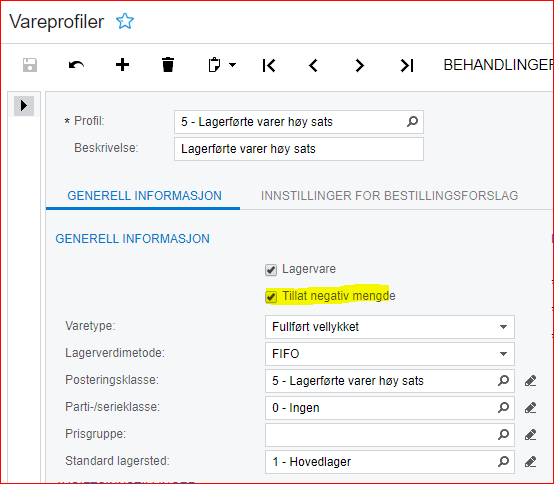Expand the left side panel arrow

(x=24, y=106)
